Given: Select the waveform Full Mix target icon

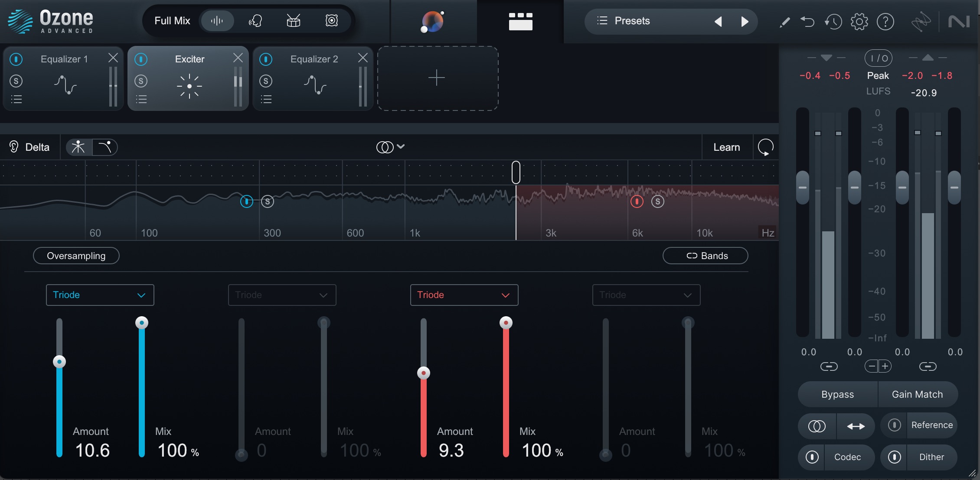Looking at the screenshot, I should click(217, 21).
